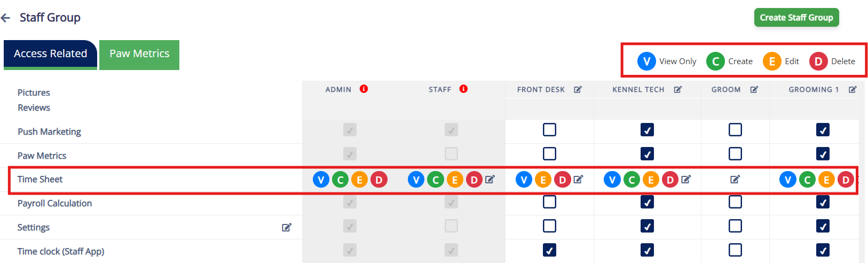Click the Settings row edit icon
Viewport: 868px width, 263px height.
pyautogui.click(x=287, y=227)
